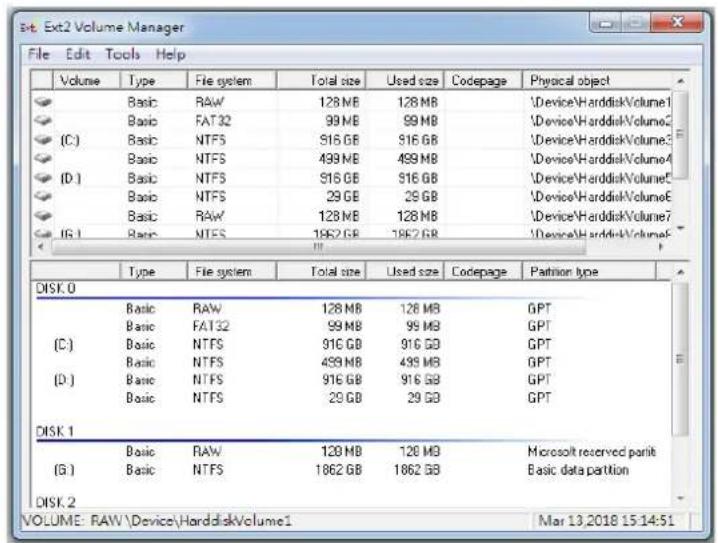
Task: Click Physical object column header
Action: coord(597,81)
